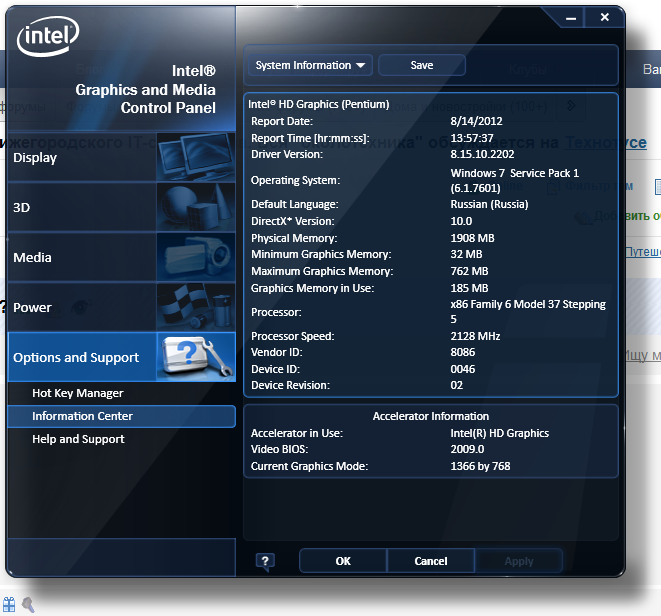Click the Current Graphics Mode value 1366 by 768

tap(480, 466)
